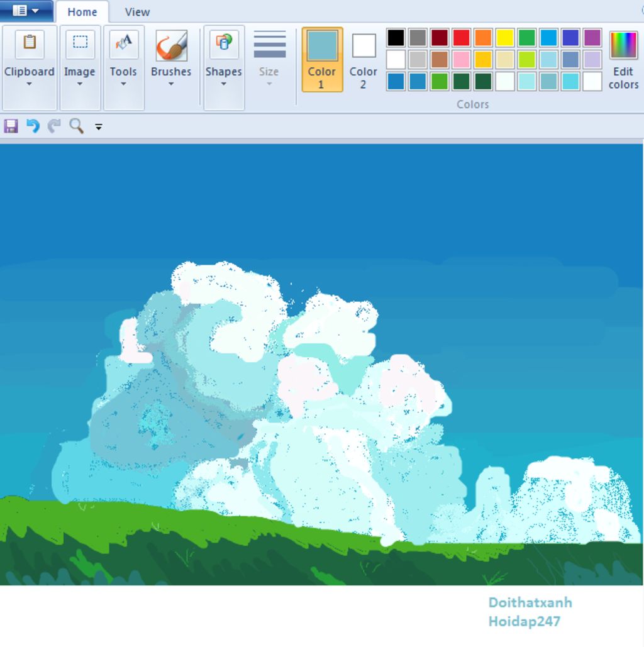Pick the blue-gray color swatch

[571, 59]
